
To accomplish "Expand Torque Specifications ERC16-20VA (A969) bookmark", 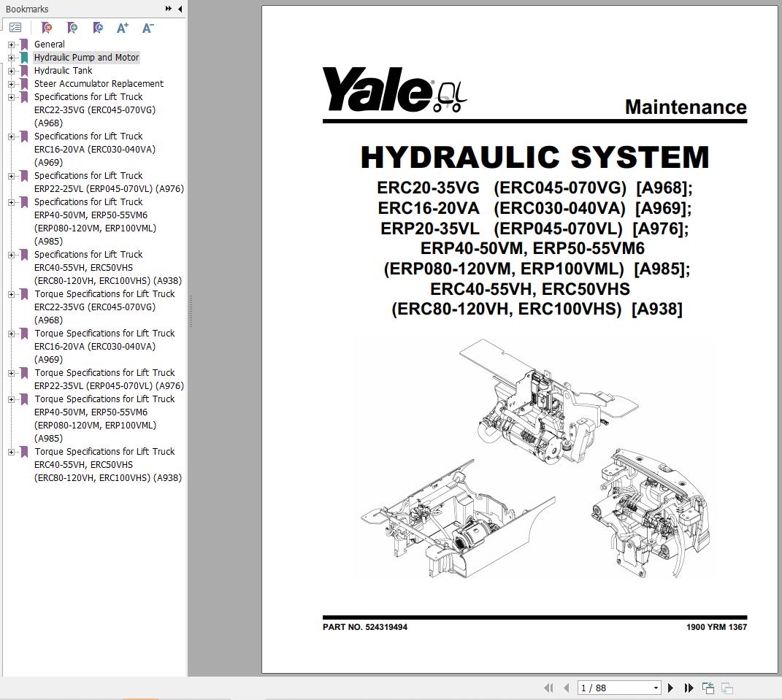I will (x=11, y=334).
